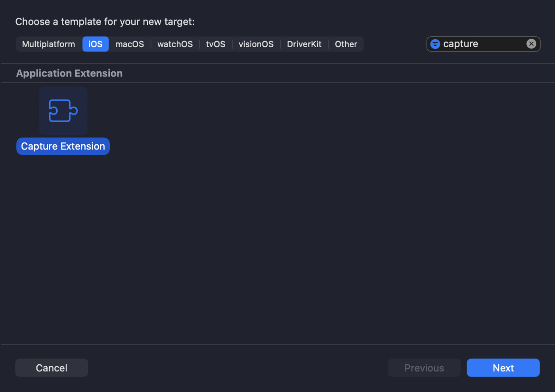
Task: Cancel the new target creation
Action: point(52,367)
